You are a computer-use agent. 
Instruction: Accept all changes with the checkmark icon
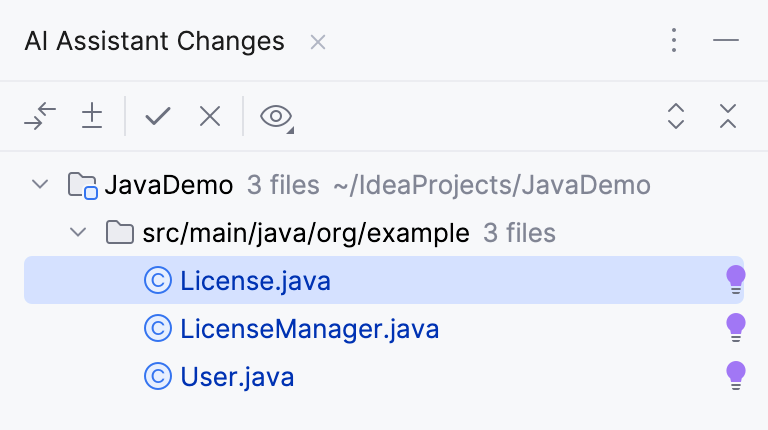click(x=158, y=117)
